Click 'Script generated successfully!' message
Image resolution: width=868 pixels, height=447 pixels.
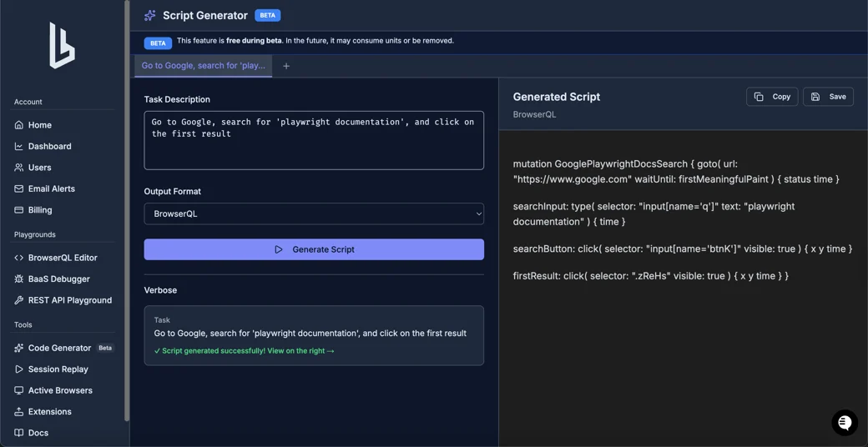[x=244, y=351]
